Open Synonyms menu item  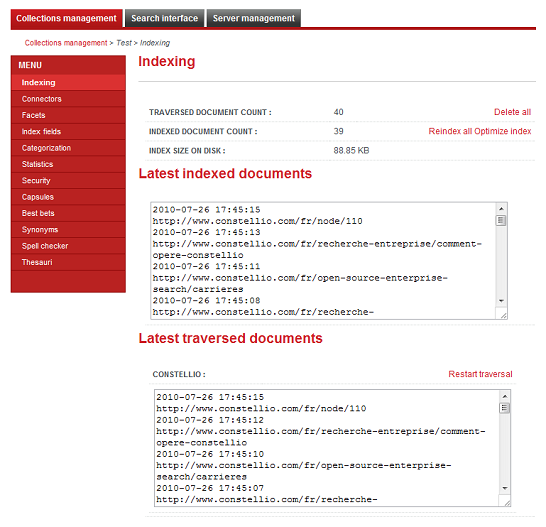[68, 230]
